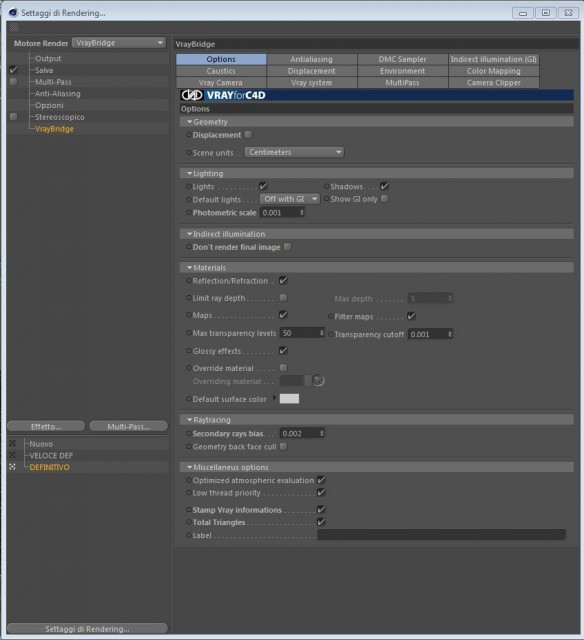Enable Limit ray depth checkbox
This screenshot has height=640, width=584.
coord(283,298)
